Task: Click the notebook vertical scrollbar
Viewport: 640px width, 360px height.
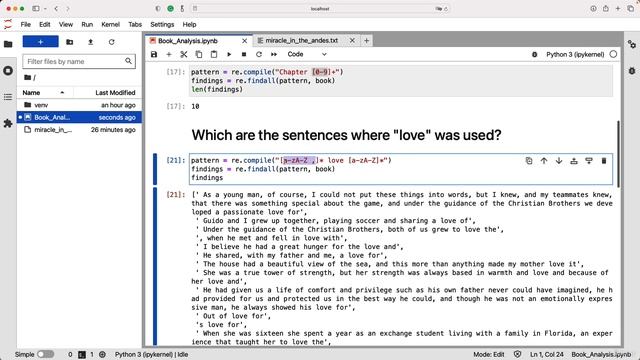Action: pos(618,154)
